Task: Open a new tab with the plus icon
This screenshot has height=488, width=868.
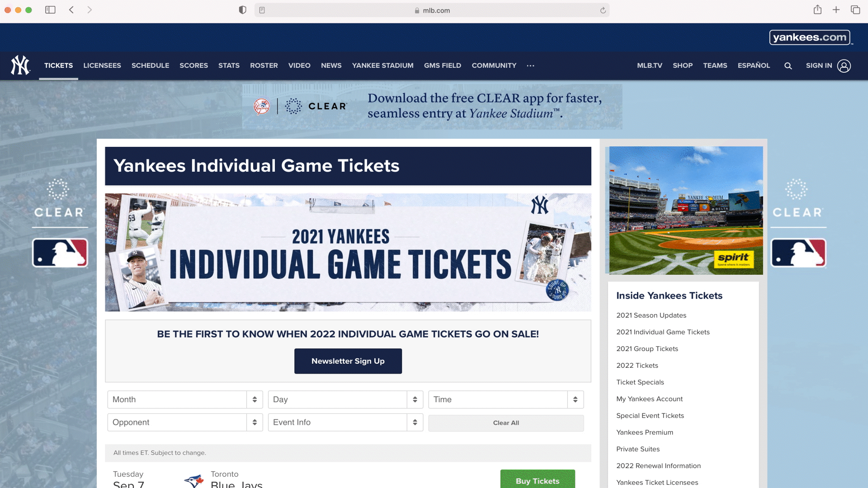Action: click(836, 10)
